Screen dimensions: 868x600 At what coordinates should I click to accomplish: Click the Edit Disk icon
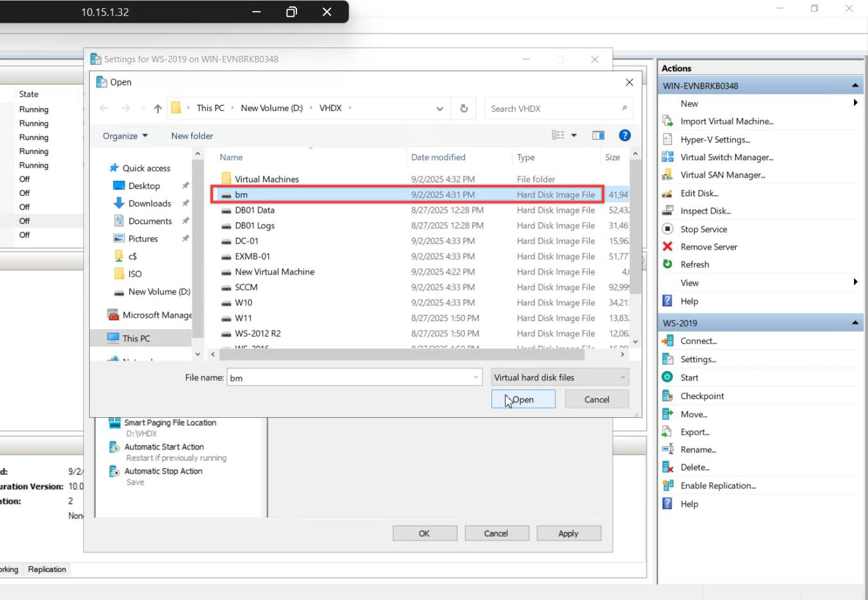point(667,193)
